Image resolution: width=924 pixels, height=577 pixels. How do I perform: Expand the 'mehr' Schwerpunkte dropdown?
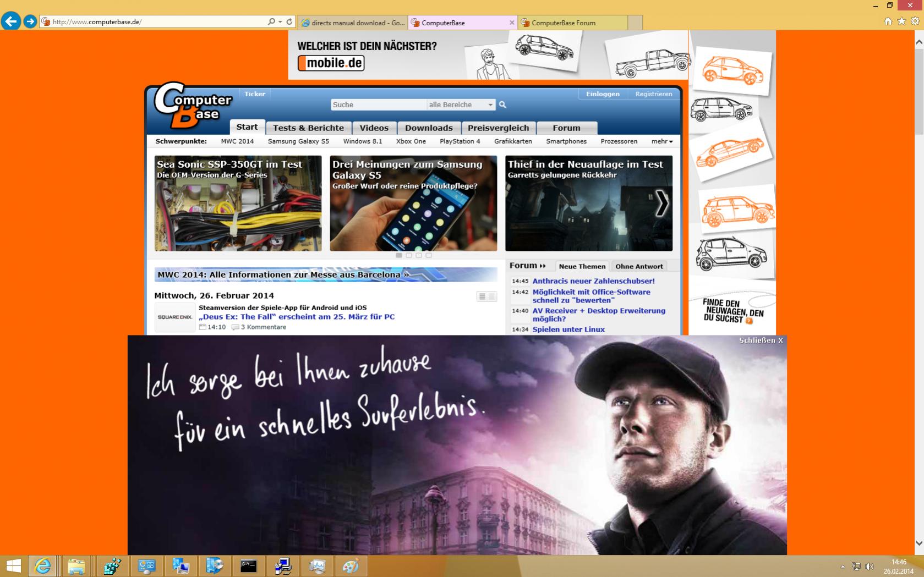(x=662, y=141)
